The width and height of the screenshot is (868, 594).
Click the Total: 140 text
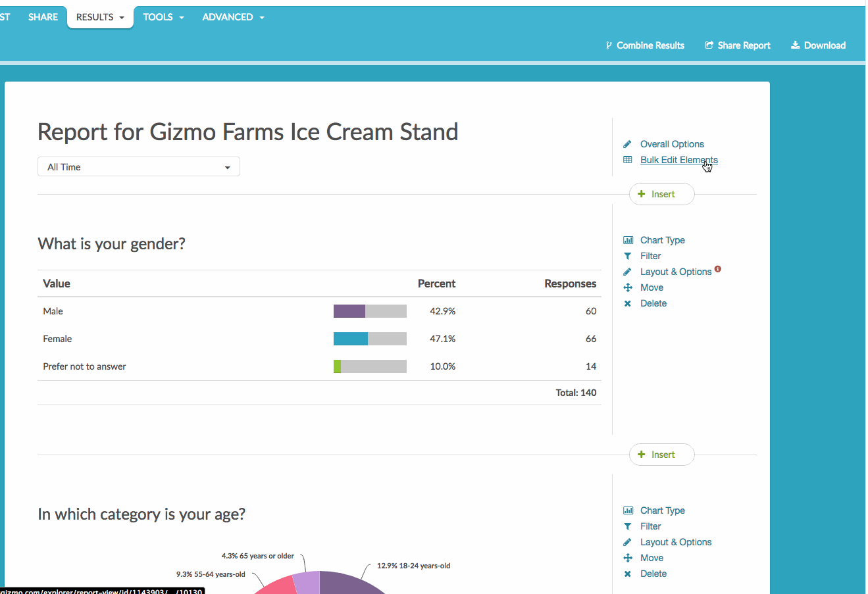pos(576,393)
